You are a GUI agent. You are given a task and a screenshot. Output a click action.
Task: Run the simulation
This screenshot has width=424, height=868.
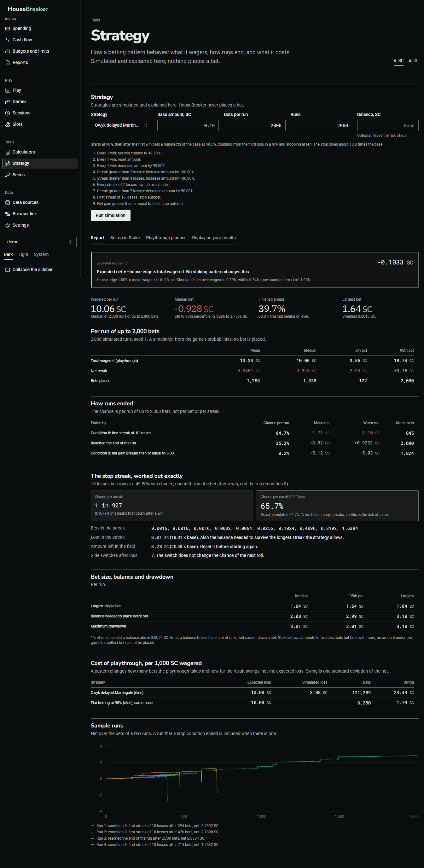pos(111,216)
